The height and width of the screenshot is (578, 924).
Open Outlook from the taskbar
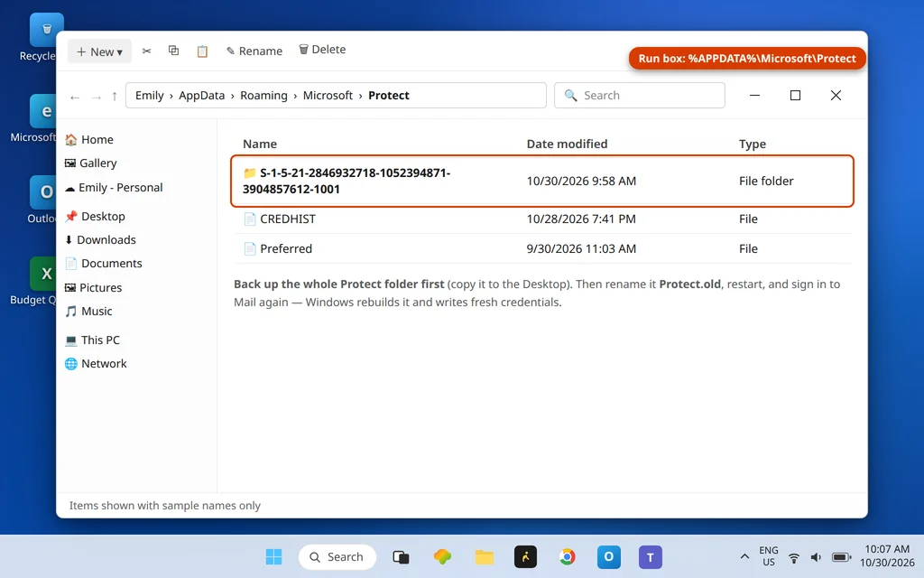[x=609, y=556]
